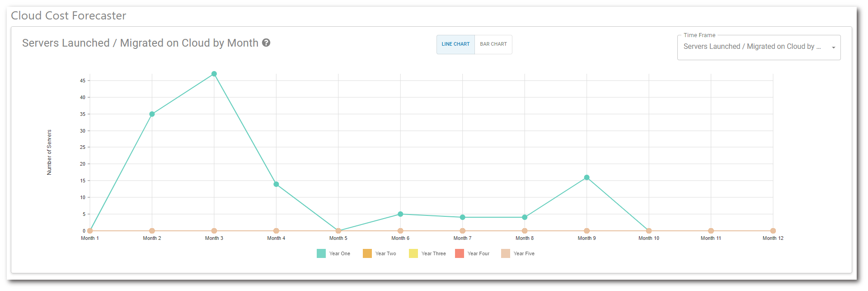Click the Time Frame dropdown arrow
The width and height of the screenshot is (868, 291).
(833, 48)
